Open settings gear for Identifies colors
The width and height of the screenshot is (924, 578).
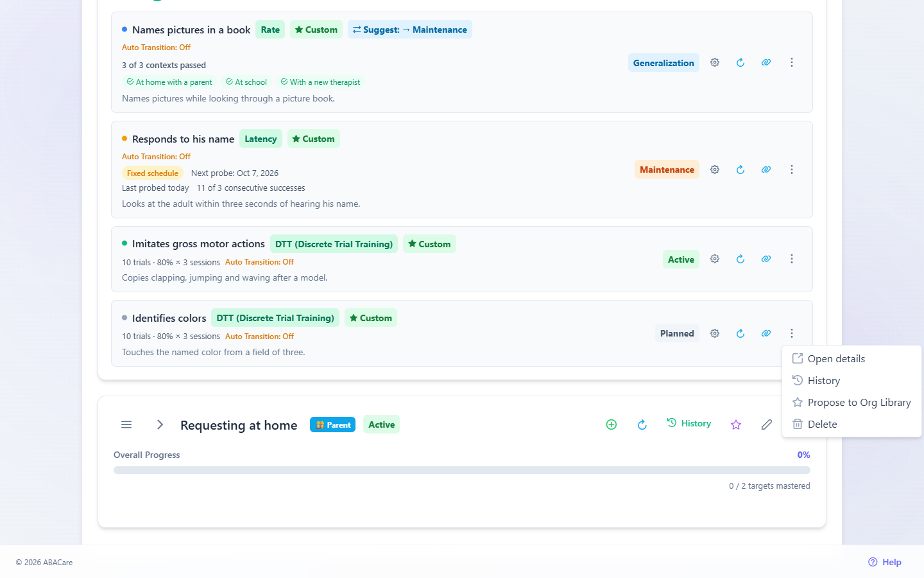(715, 333)
